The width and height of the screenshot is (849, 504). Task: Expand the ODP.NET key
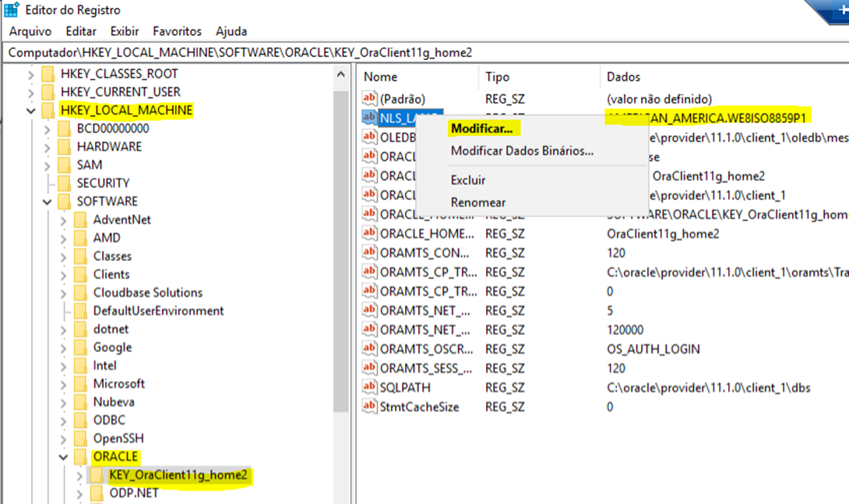coord(79,494)
